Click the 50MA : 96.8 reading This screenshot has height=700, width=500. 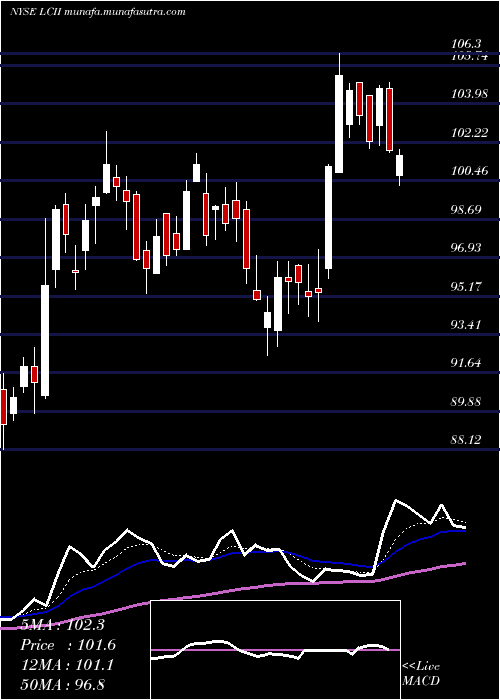tap(63, 685)
